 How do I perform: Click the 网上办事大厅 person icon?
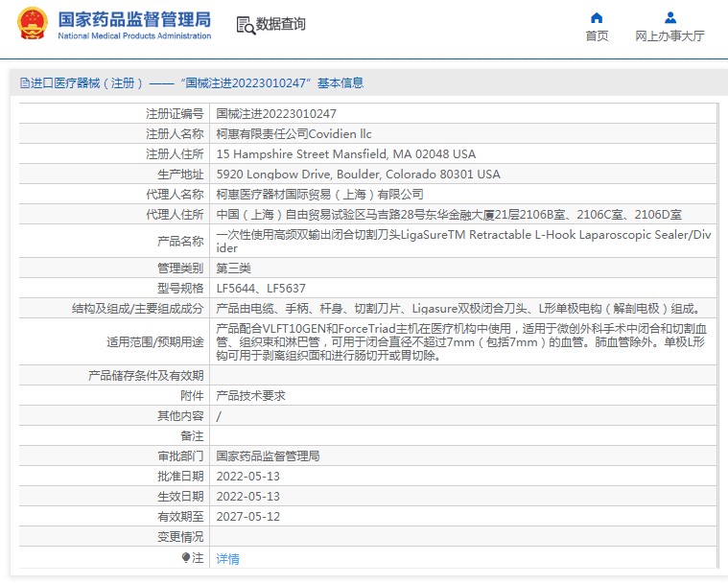(x=669, y=17)
